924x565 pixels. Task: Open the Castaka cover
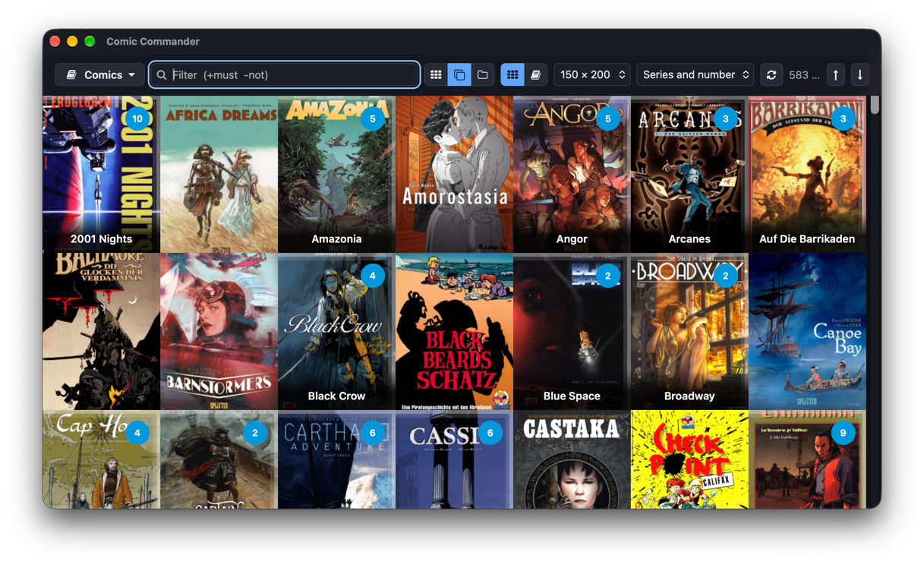tap(572, 459)
